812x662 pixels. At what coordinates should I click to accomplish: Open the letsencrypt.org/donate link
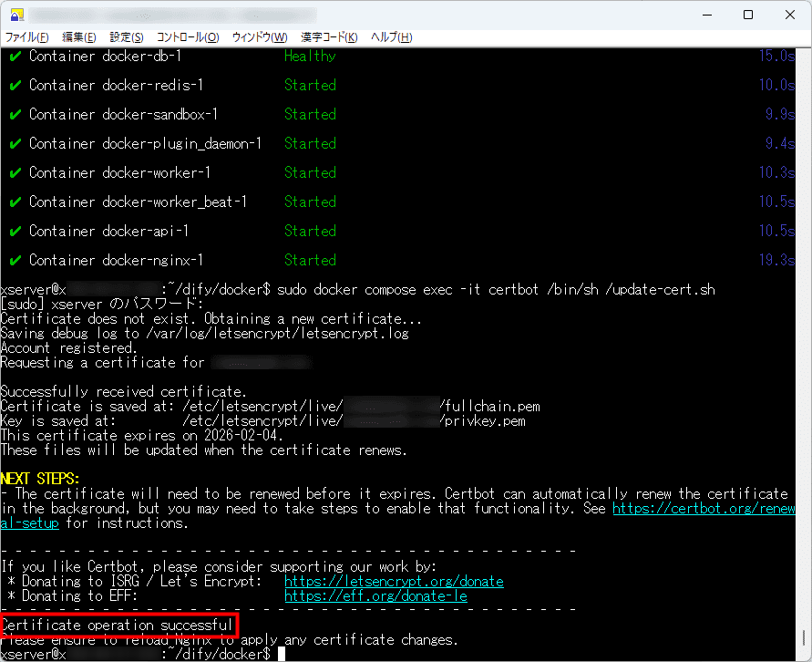(394, 581)
